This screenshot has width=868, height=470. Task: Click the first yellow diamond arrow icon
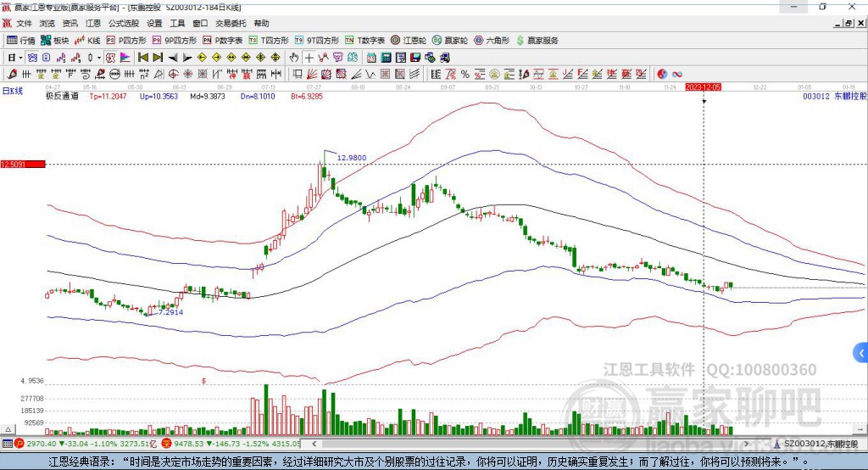(202, 58)
